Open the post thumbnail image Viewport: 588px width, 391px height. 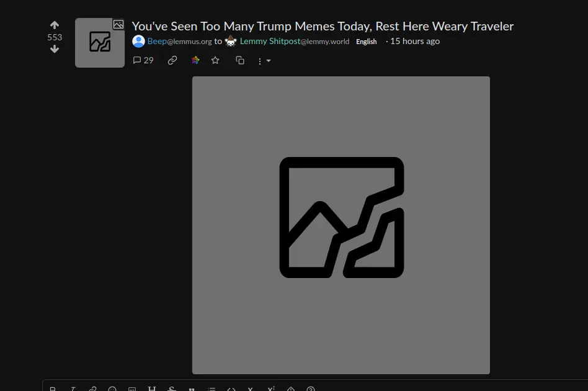[x=100, y=42]
